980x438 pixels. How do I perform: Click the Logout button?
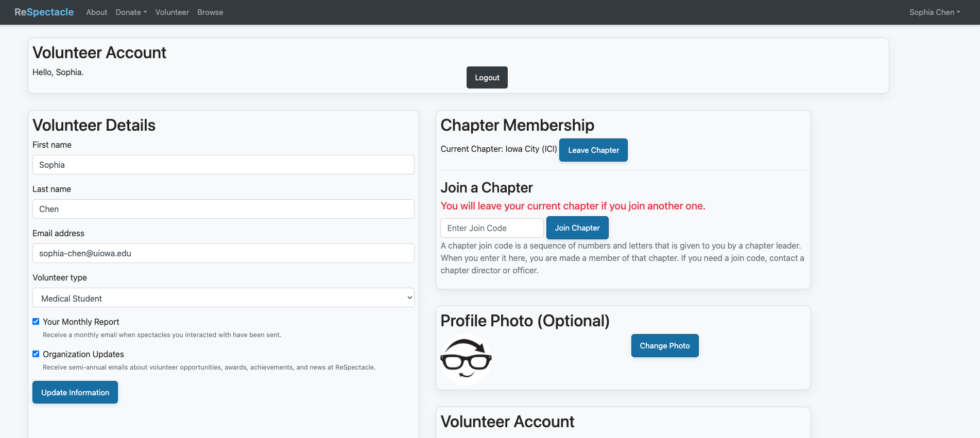pos(487,78)
